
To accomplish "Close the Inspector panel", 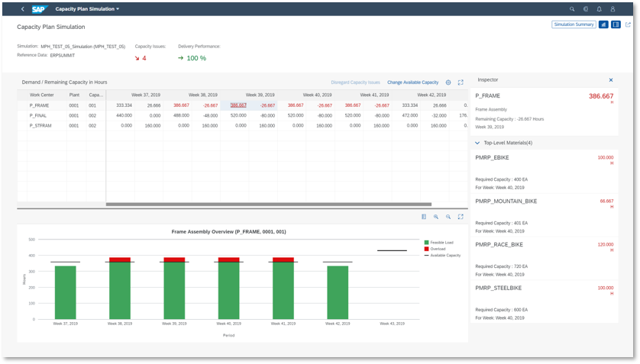I will click(x=611, y=80).
